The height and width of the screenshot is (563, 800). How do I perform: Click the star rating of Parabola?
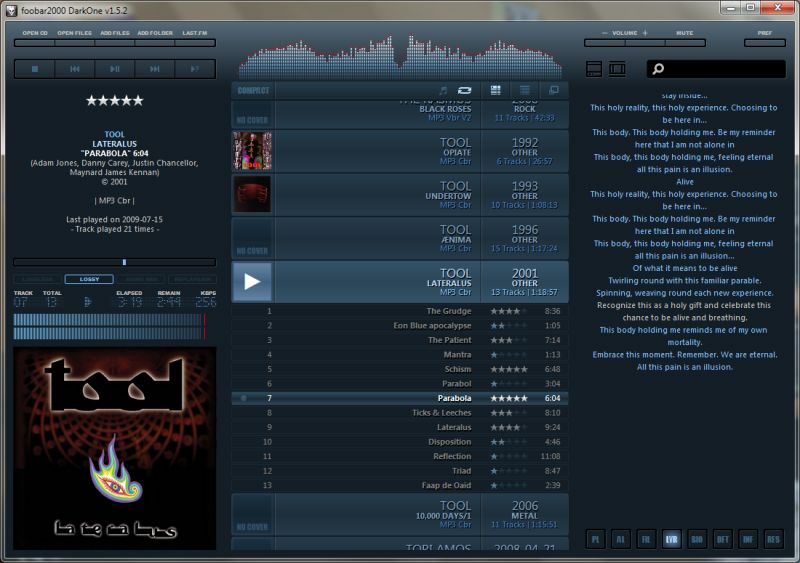tap(509, 398)
